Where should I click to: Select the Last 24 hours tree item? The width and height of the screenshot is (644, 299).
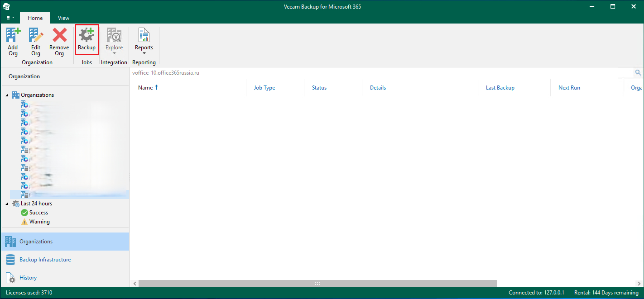[x=36, y=204]
